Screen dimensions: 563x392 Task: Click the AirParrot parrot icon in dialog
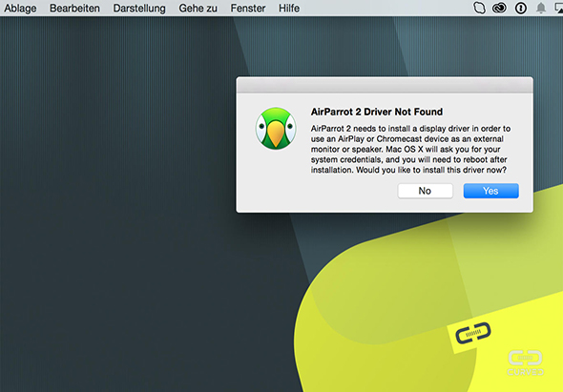tap(276, 129)
